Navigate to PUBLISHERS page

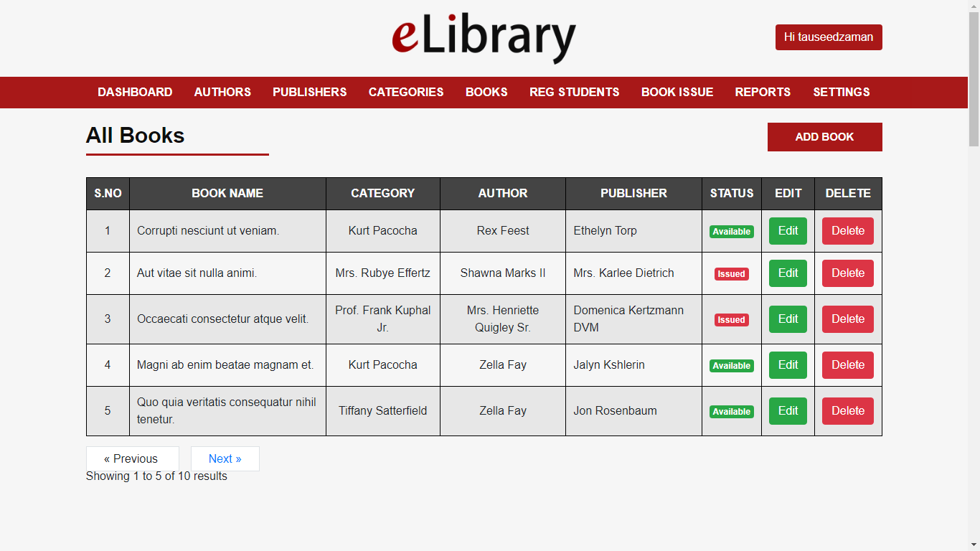pyautogui.click(x=309, y=92)
